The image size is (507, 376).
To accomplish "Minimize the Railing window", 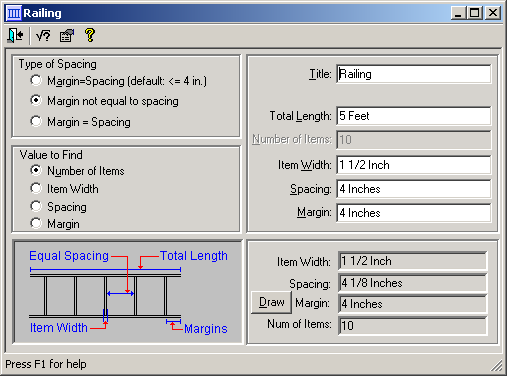I will coord(459,13).
